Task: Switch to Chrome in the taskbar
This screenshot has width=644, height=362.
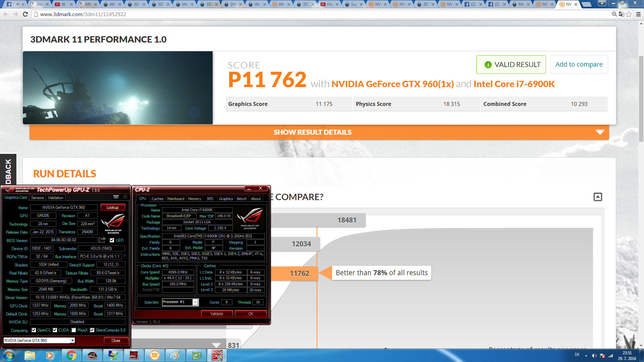Action: [71, 355]
